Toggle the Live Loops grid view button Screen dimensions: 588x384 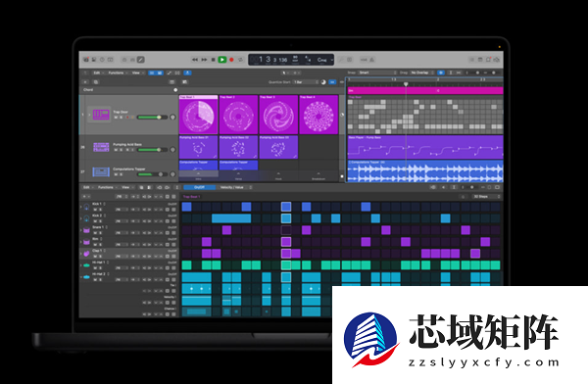152,72
